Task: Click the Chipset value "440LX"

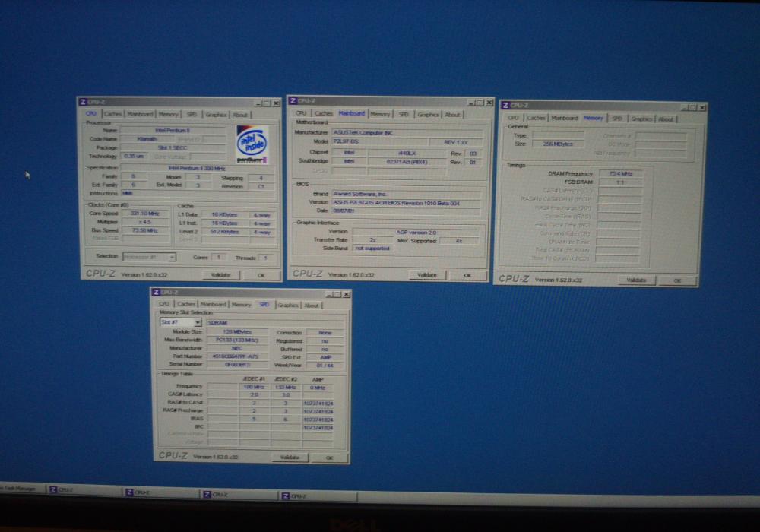Action: click(x=407, y=153)
